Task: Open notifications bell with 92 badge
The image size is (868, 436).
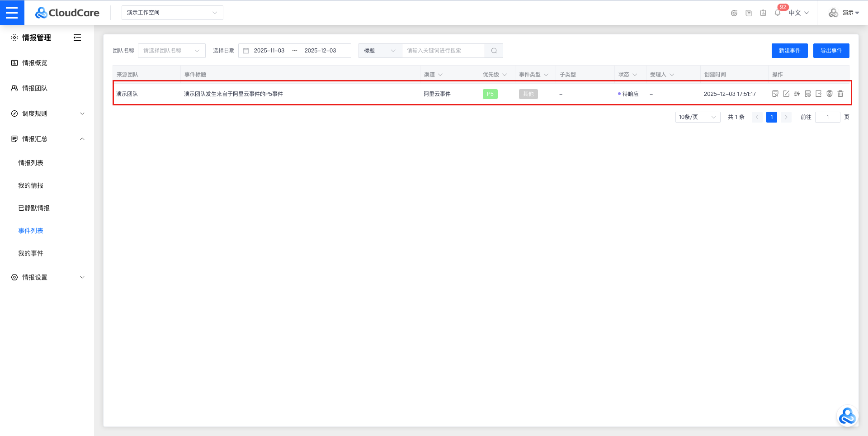Action: click(778, 13)
